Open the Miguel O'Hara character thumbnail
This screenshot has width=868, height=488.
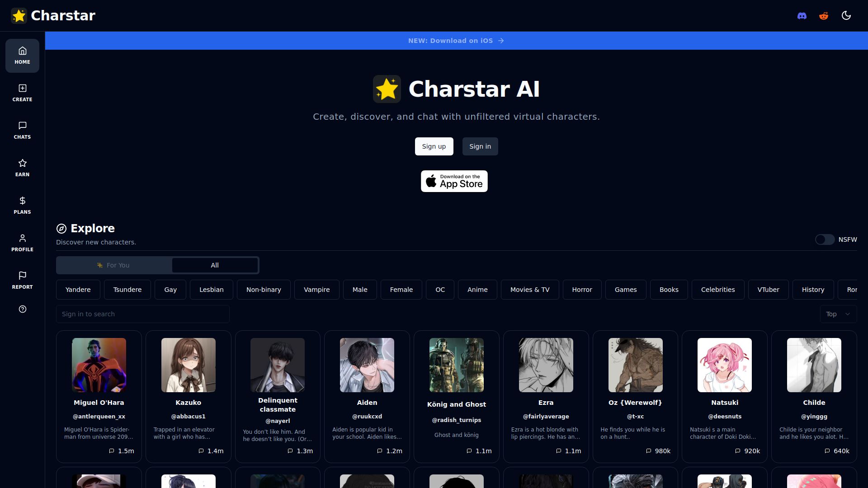[x=99, y=365]
